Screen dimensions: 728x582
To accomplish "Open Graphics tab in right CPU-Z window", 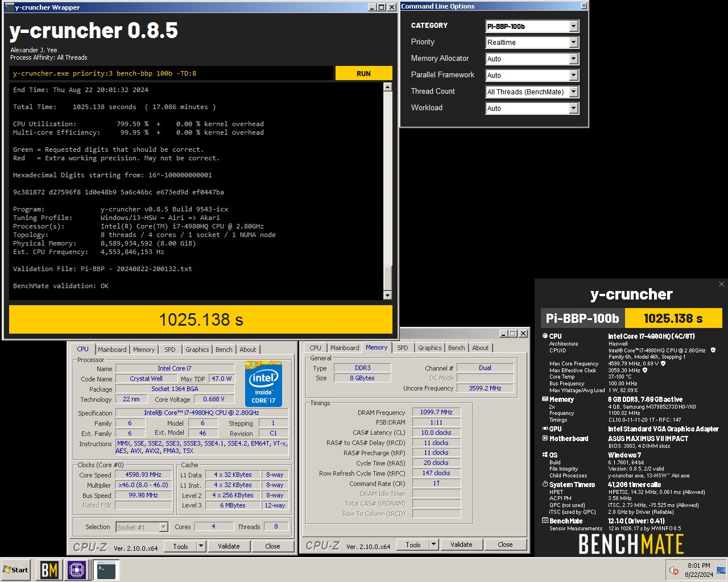I will 430,348.
